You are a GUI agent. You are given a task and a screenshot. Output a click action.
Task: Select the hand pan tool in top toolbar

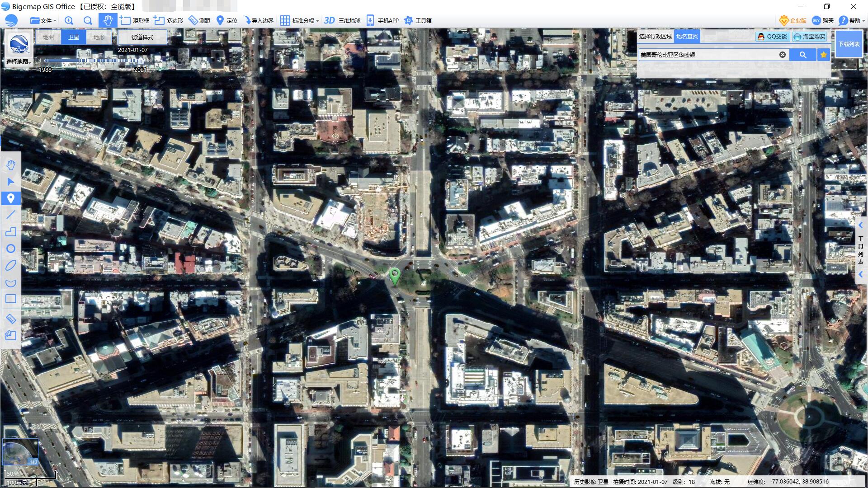[108, 20]
